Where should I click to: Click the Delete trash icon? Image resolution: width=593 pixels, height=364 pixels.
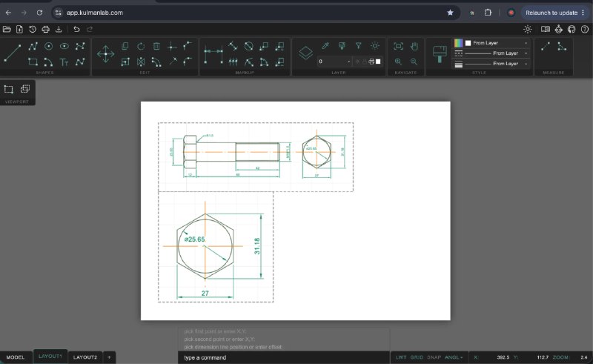(156, 46)
